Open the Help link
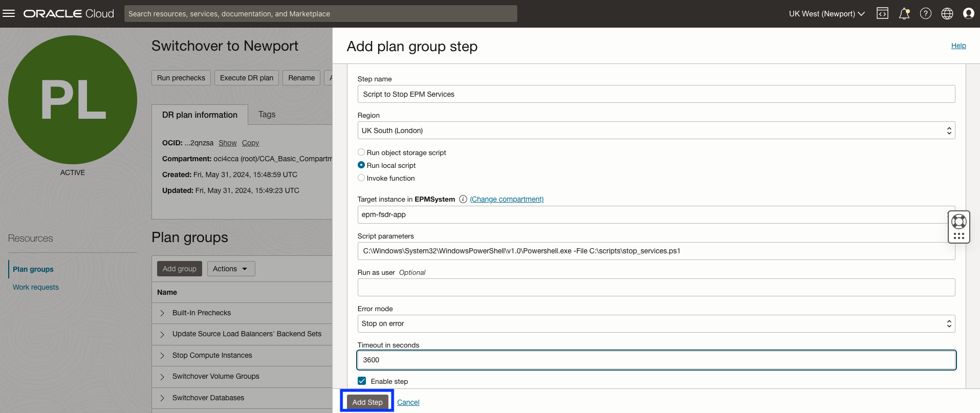Screen dimensions: 980x413 959,46
